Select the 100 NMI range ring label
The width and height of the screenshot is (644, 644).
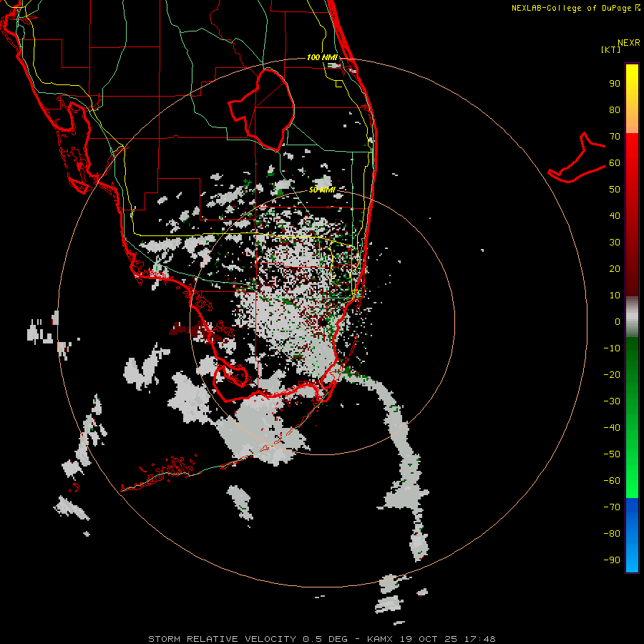point(322,57)
